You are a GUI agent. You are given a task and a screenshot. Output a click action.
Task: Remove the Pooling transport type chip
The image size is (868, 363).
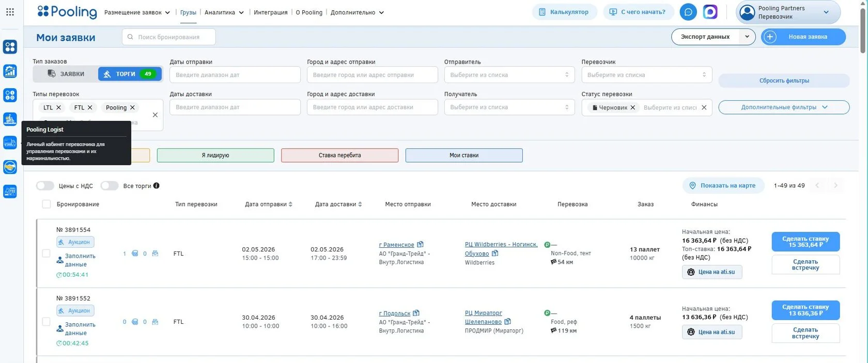pyautogui.click(x=132, y=107)
